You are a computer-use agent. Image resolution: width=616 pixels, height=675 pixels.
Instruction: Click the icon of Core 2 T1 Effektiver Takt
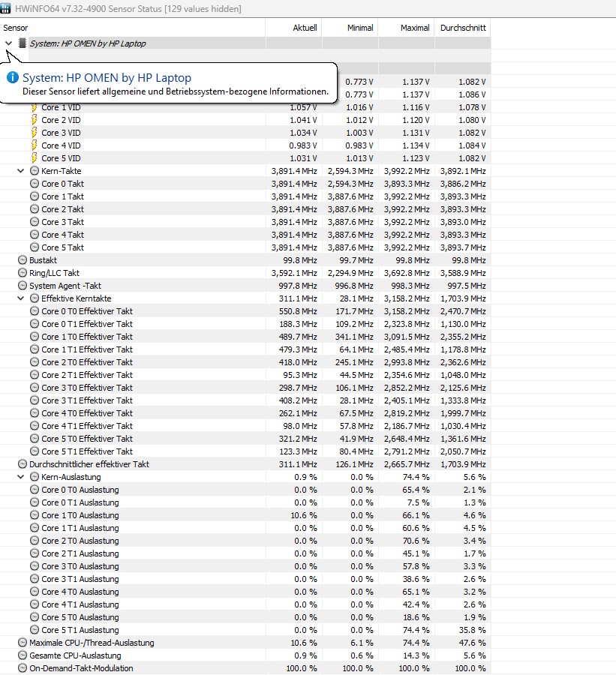pos(35,374)
